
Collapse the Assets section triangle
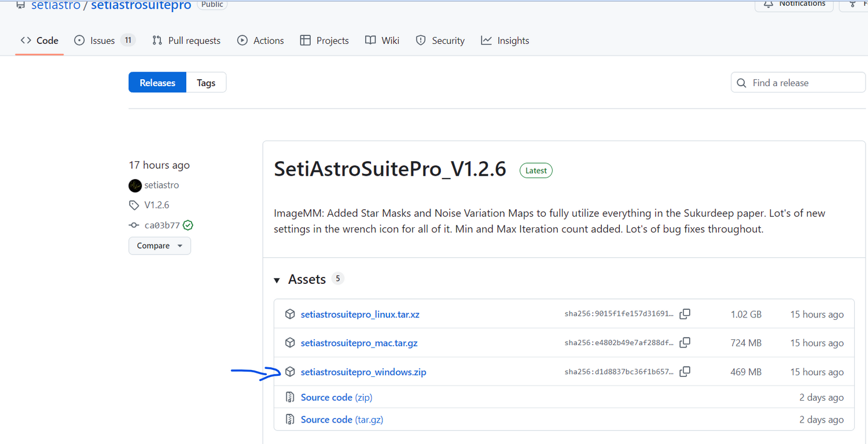coord(277,280)
